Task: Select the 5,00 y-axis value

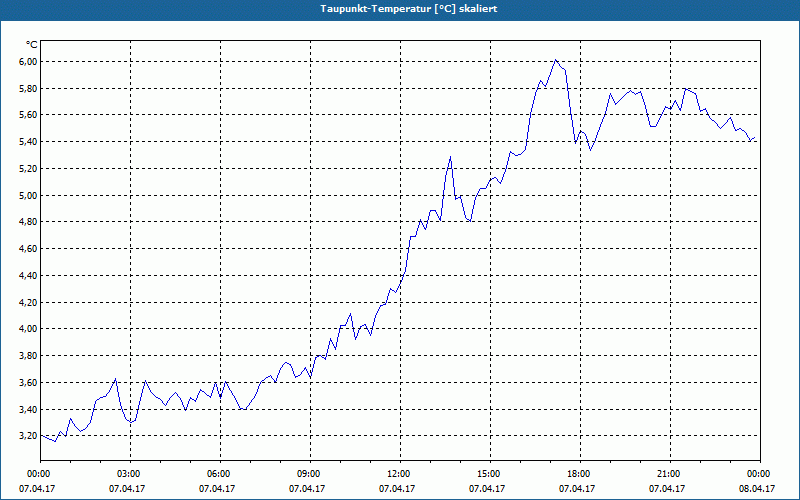Action: (x=28, y=195)
